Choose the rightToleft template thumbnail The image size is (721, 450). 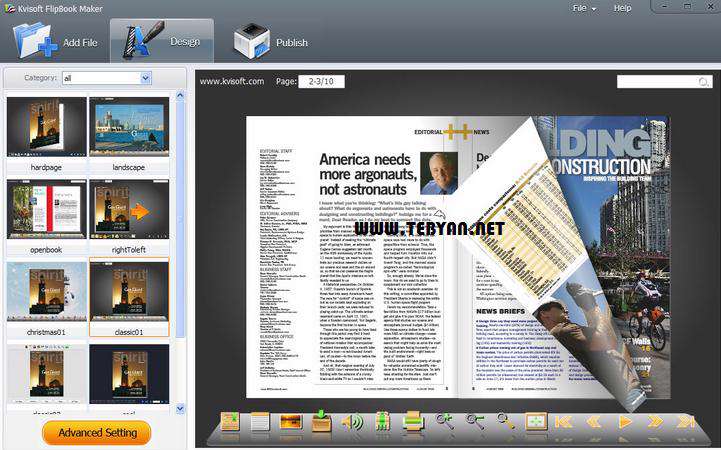pyautogui.click(x=129, y=209)
